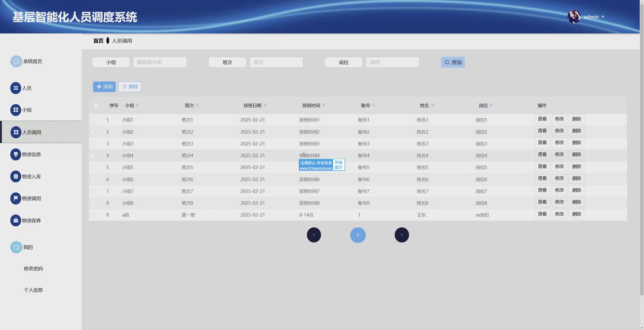Click the 添加 add button
The height and width of the screenshot is (330, 644).
pos(104,87)
